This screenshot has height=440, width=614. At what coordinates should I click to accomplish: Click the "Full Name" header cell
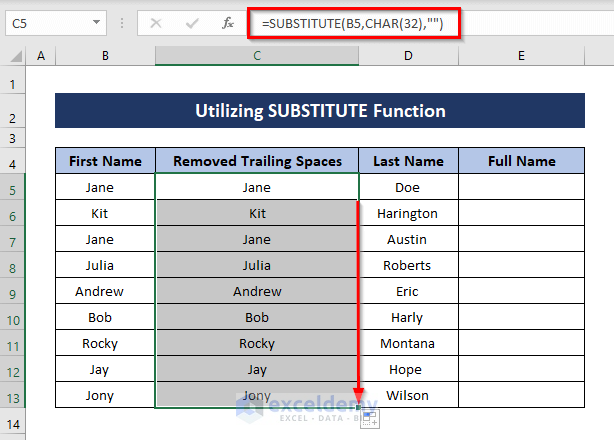pos(521,161)
